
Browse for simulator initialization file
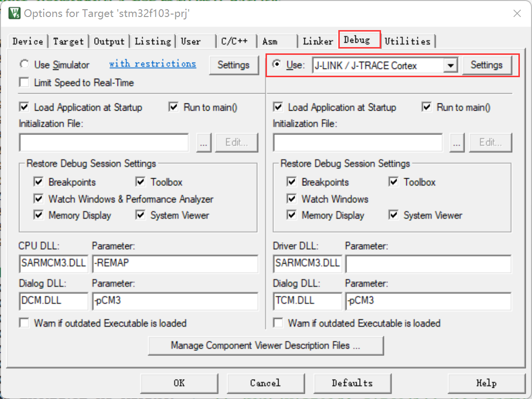coord(204,142)
